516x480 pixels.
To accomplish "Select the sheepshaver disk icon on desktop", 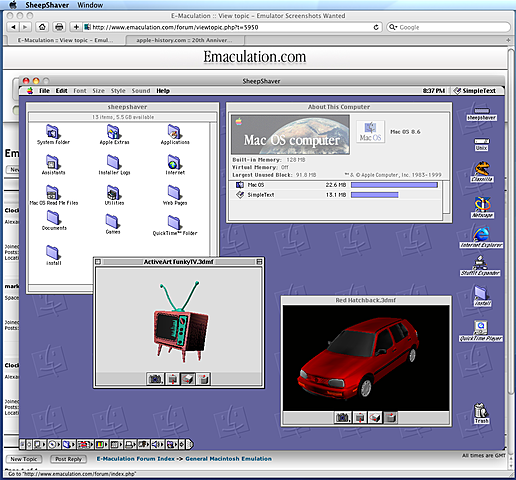I will click(x=482, y=113).
